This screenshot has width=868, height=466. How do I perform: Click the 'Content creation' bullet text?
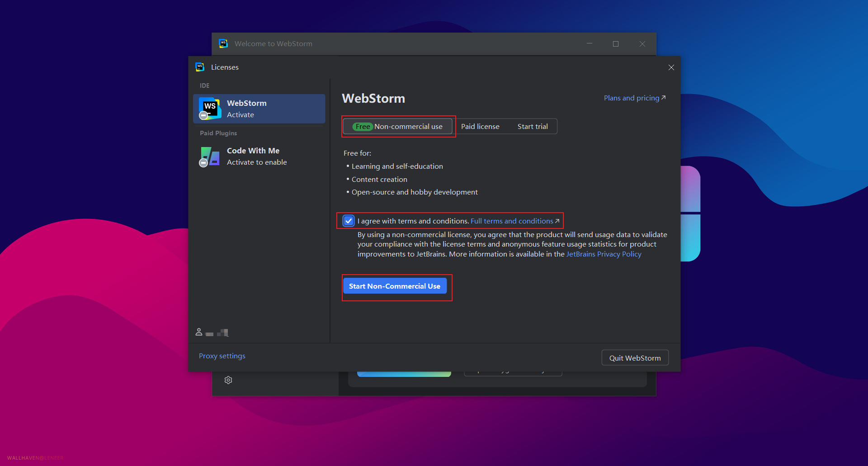tap(379, 180)
